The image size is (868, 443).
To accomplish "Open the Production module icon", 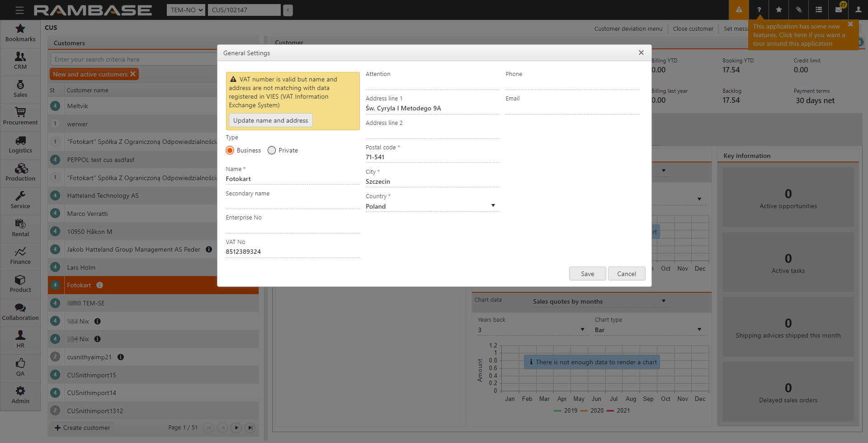I will [20, 169].
